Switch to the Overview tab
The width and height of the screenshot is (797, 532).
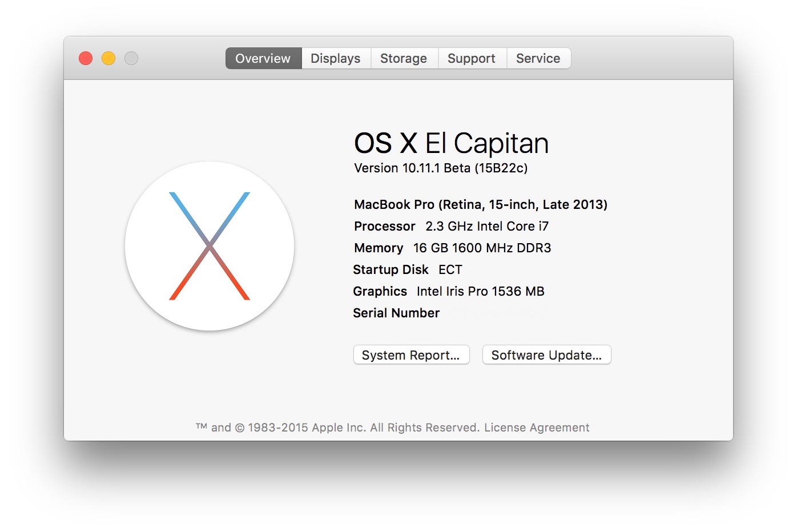tap(263, 58)
